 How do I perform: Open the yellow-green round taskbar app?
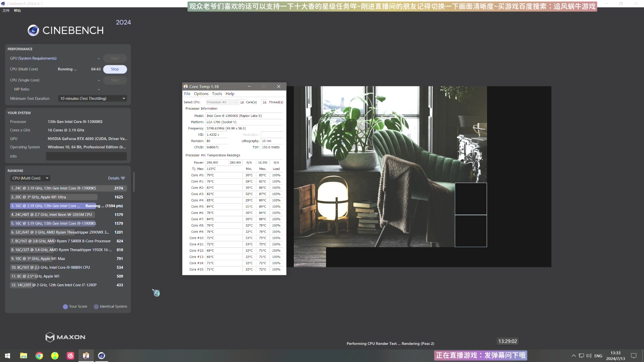(x=55, y=356)
